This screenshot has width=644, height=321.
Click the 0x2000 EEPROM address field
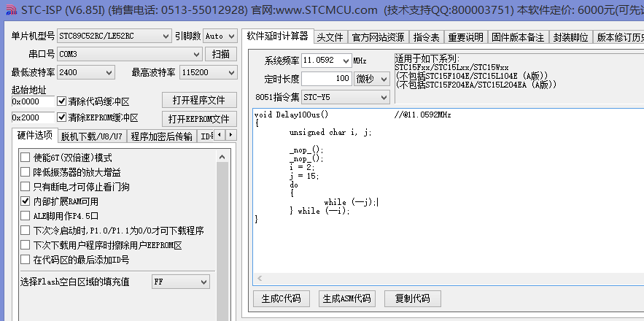pyautogui.click(x=33, y=117)
